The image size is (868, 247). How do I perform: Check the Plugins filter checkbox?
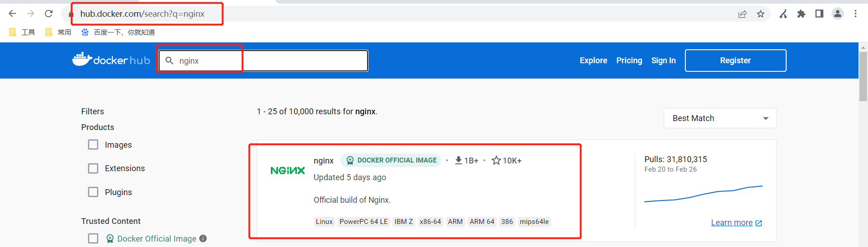(93, 192)
